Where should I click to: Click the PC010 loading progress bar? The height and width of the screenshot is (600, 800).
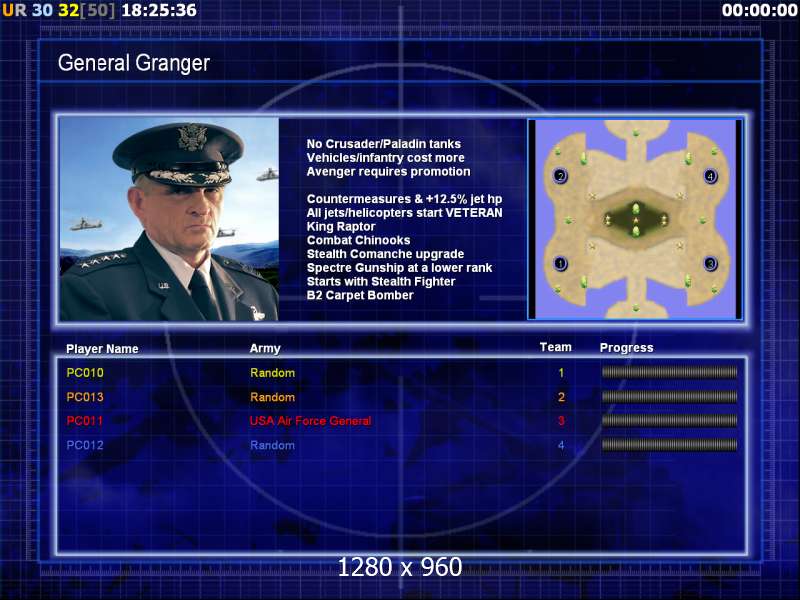[x=669, y=372]
